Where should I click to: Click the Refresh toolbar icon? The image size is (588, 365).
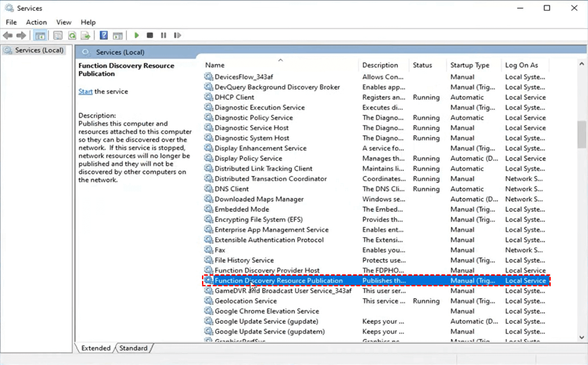[x=72, y=35]
